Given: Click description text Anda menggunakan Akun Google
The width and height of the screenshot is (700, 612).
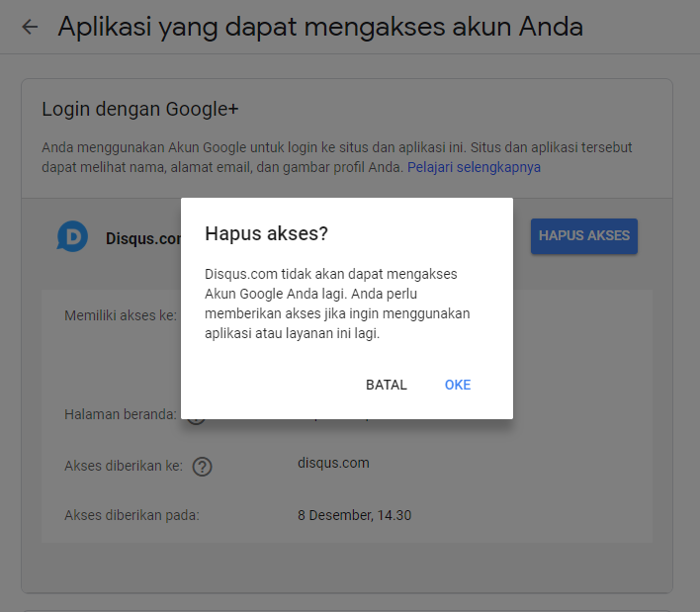Looking at the screenshot, I should tap(337, 157).
